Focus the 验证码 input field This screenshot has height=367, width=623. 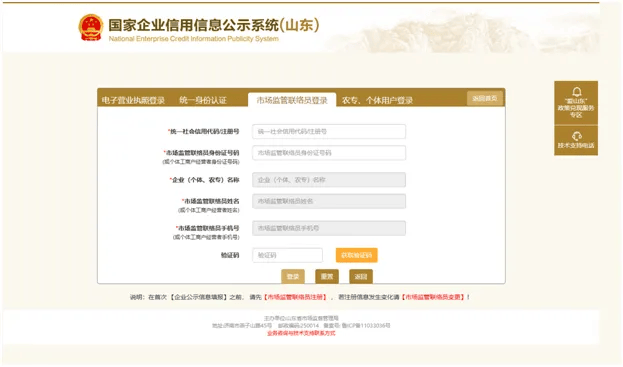[287, 255]
